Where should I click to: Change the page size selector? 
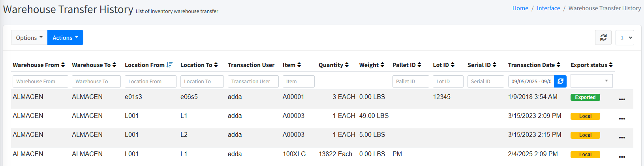[625, 37]
